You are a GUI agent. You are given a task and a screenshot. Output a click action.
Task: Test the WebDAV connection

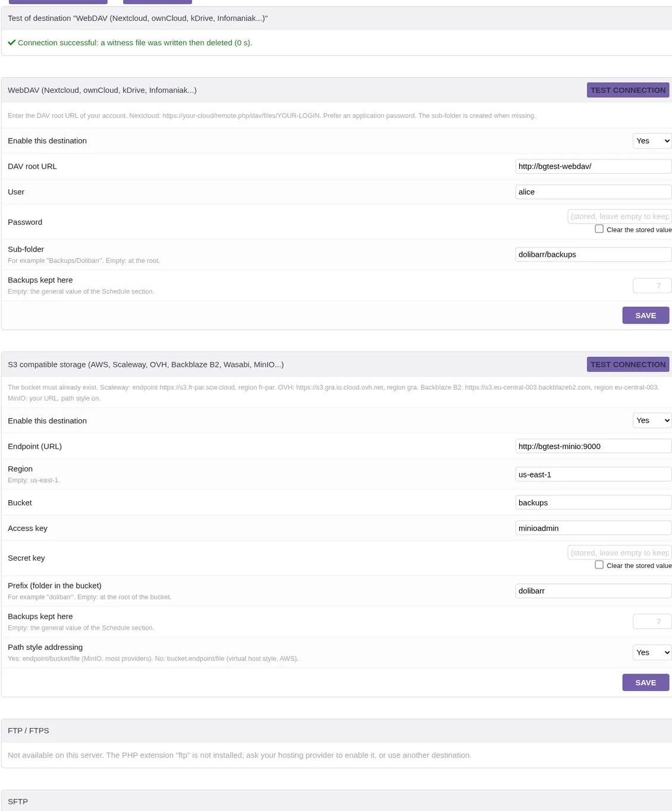pyautogui.click(x=628, y=90)
